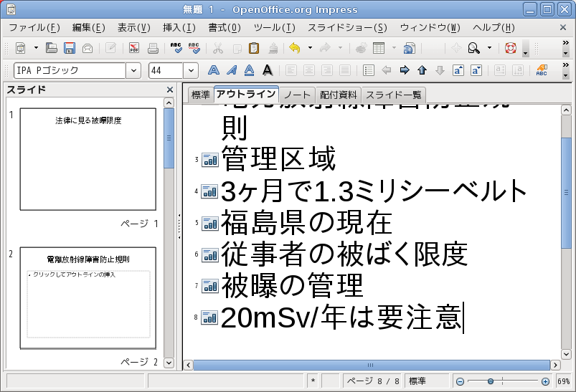Click the zoom in plus button
The image size is (576, 392).
(x=545, y=381)
